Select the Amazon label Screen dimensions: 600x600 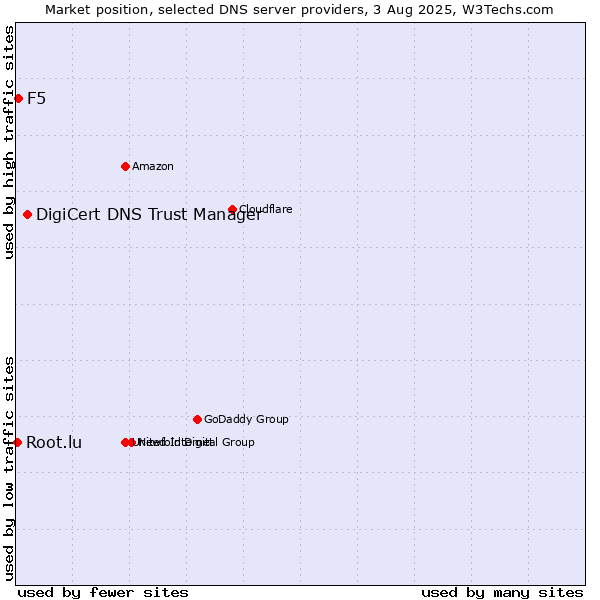coord(153,166)
